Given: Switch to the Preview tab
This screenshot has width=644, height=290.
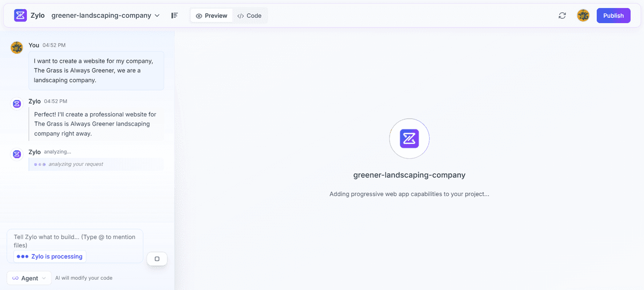Looking at the screenshot, I should (x=211, y=16).
